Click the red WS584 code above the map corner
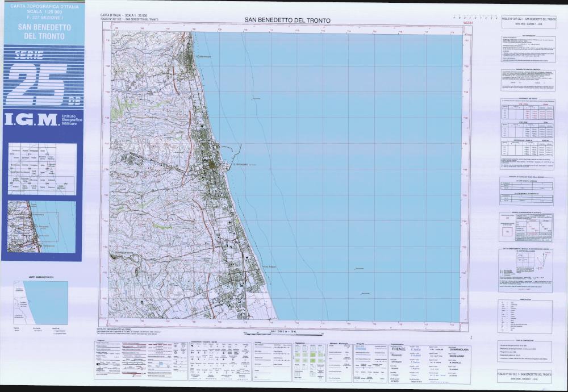Image resolution: width=568 pixels, height=392 pixels. 467,23
